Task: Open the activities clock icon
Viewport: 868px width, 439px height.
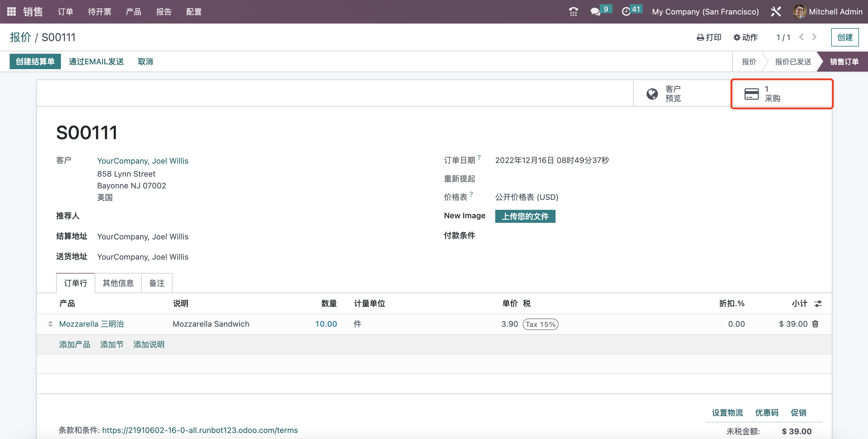Action: point(626,12)
